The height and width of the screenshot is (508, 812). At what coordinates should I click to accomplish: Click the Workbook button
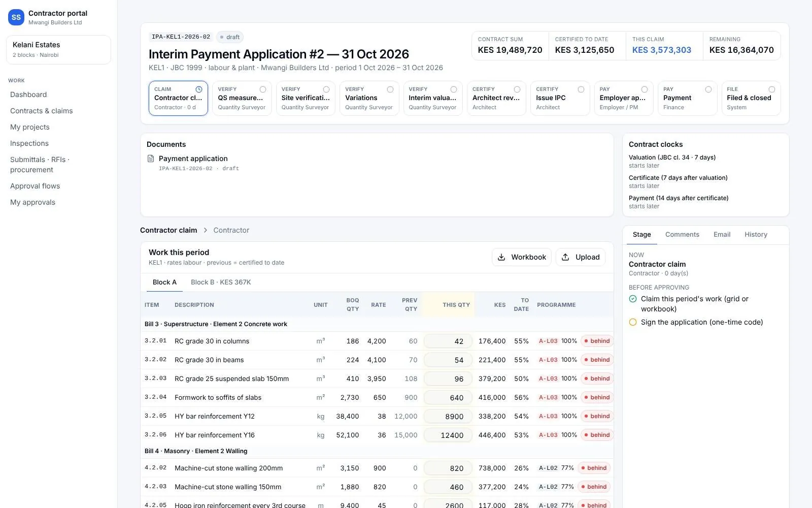[x=522, y=257]
